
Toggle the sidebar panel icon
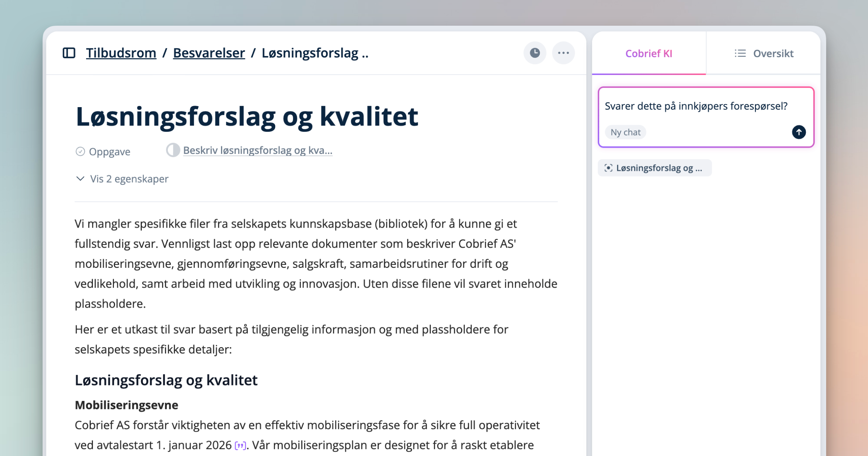click(x=69, y=53)
